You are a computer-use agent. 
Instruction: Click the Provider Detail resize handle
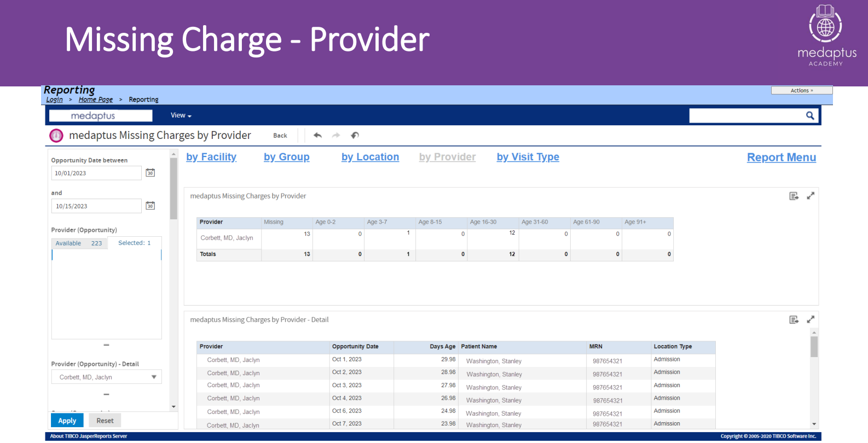pyautogui.click(x=106, y=394)
